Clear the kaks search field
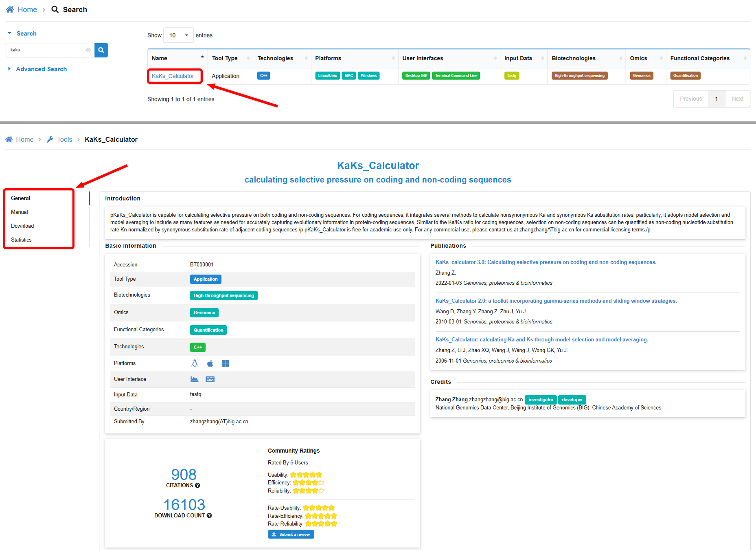 pos(88,50)
